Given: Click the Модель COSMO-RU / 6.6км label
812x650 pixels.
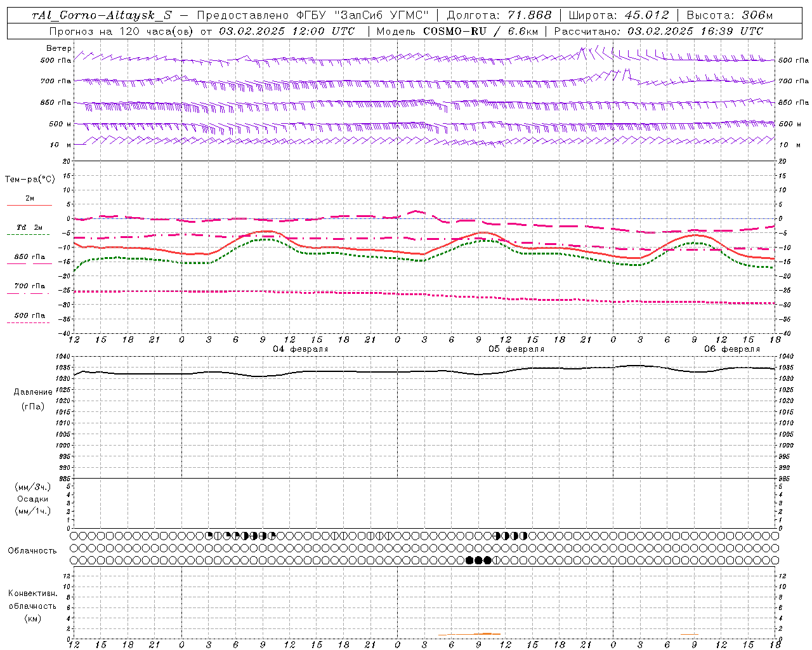Looking at the screenshot, I should tap(457, 31).
